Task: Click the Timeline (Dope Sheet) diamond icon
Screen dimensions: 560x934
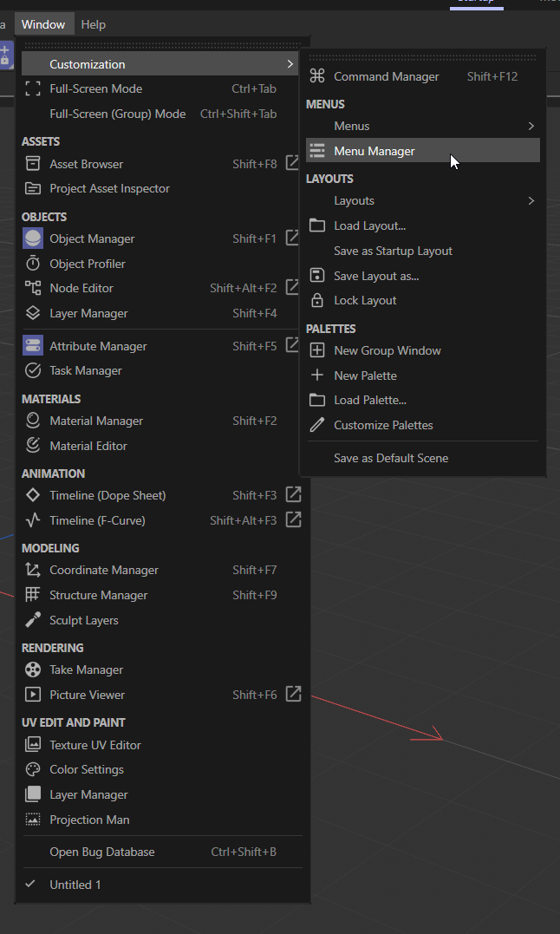Action: (x=33, y=495)
